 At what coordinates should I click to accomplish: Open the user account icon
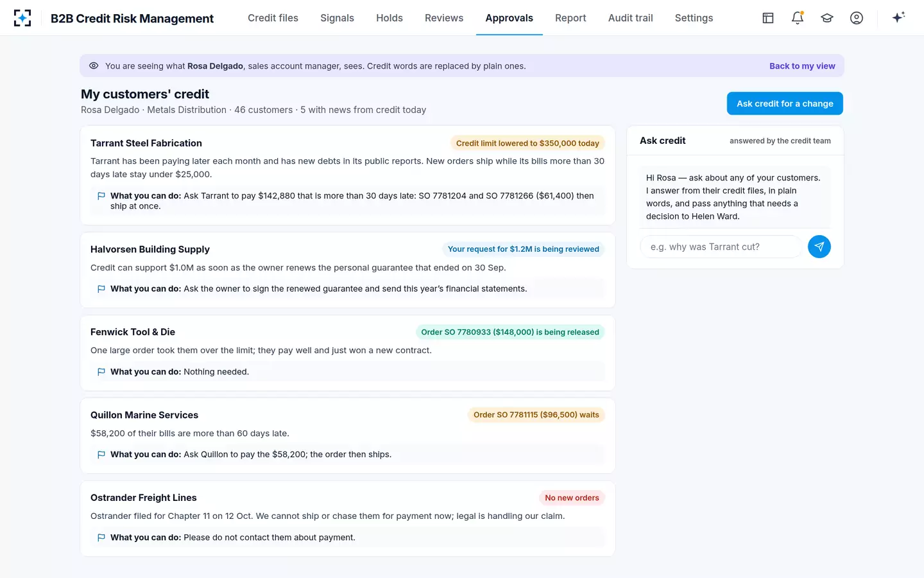857,18
